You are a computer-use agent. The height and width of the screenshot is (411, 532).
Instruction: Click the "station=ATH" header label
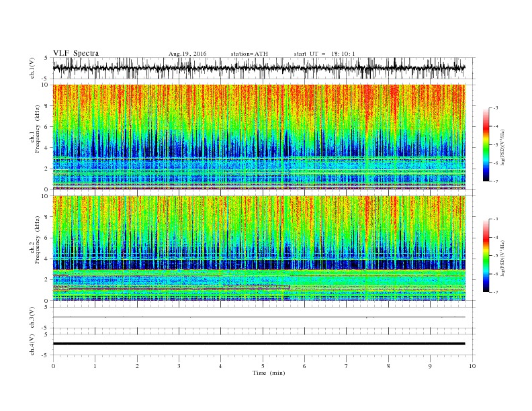pos(249,54)
